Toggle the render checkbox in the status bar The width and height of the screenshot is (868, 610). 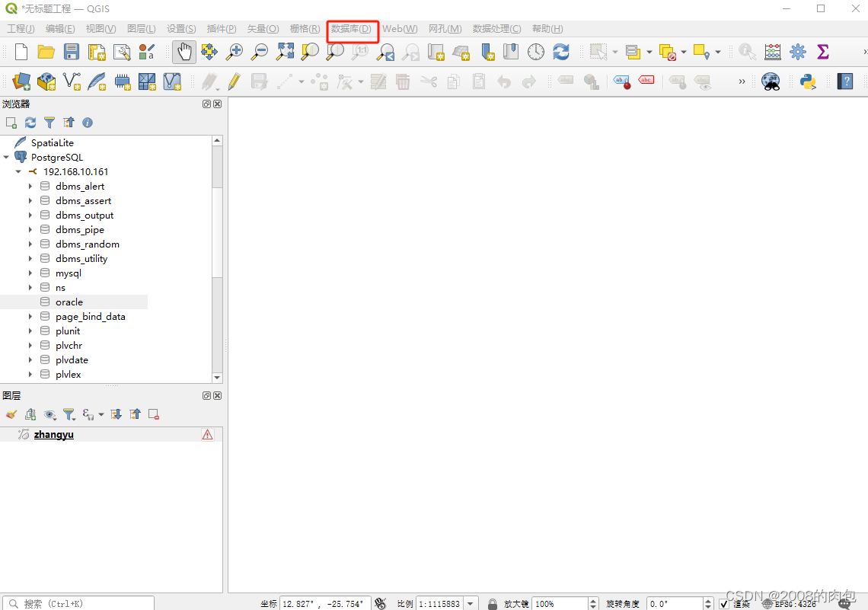coord(723,604)
